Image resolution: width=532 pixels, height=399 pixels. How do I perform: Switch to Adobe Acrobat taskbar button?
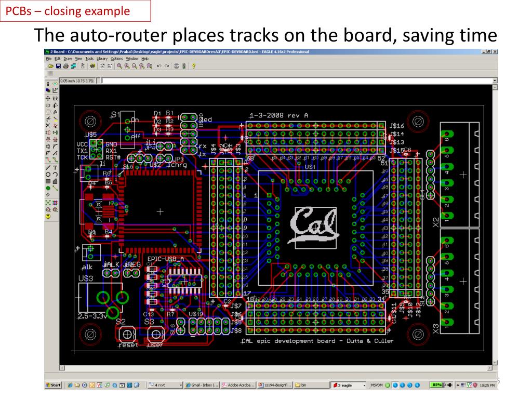(x=238, y=385)
